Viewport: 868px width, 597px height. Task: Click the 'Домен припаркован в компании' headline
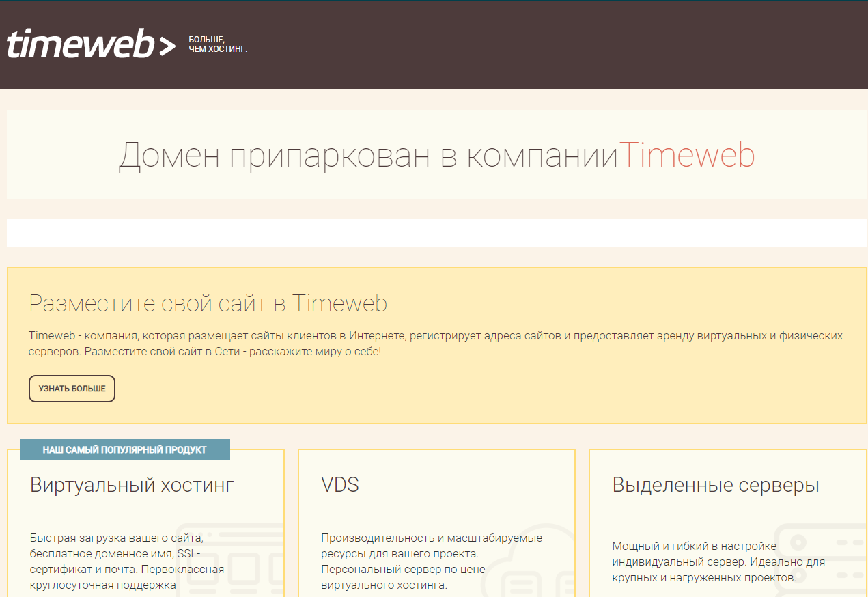(x=369, y=156)
